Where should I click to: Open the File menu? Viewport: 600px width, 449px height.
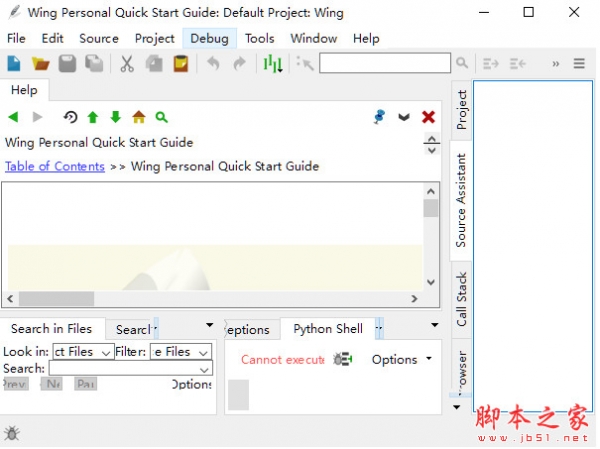tap(16, 39)
